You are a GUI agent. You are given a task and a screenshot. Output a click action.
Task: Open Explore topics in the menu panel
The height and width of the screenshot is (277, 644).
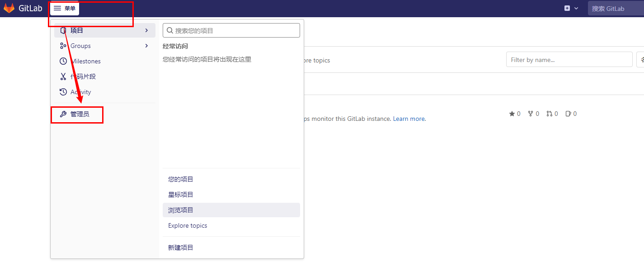pyautogui.click(x=231, y=225)
